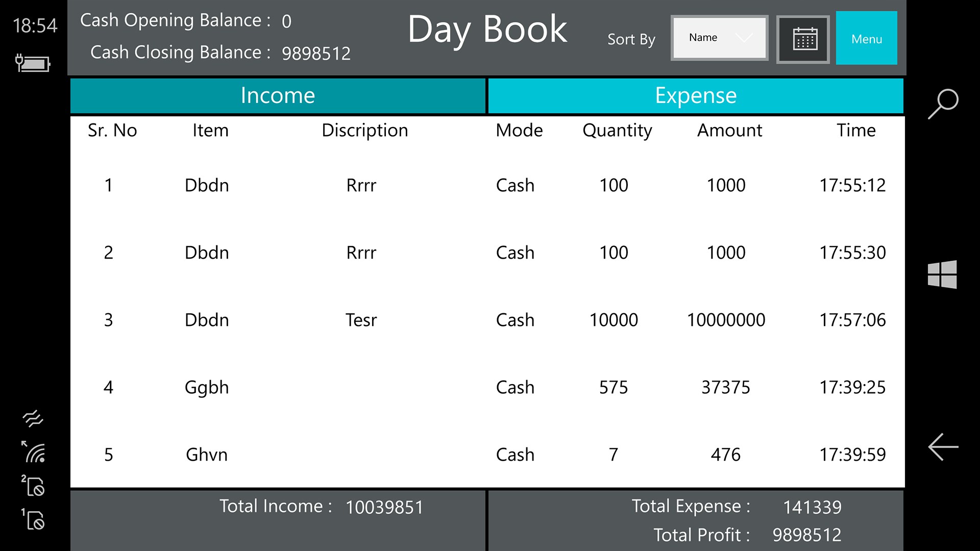Click the Tesr description cell
The width and height of the screenshot is (980, 551).
point(361,320)
